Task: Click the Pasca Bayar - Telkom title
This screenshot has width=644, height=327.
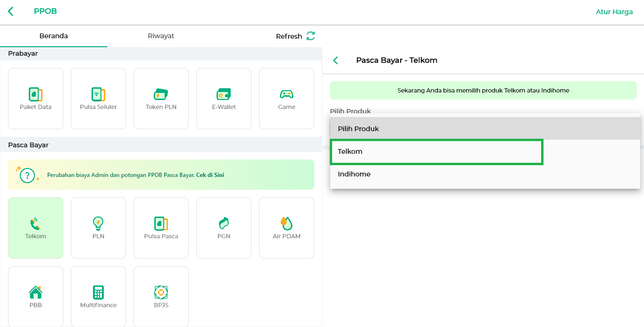Action: coord(397,60)
